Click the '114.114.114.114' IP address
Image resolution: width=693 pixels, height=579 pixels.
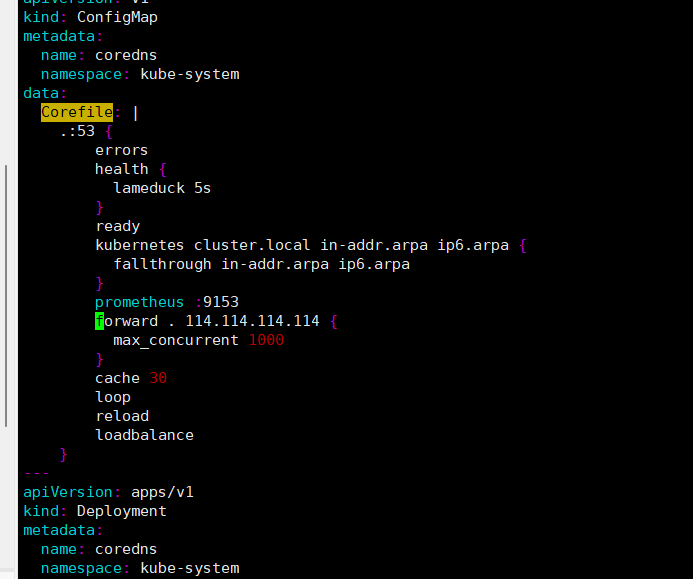coord(252,321)
